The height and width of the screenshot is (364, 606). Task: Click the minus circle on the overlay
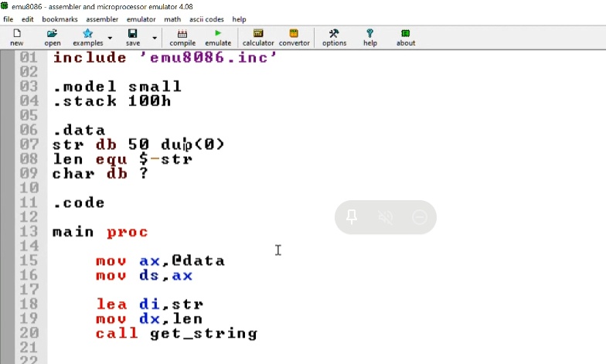[x=420, y=218]
